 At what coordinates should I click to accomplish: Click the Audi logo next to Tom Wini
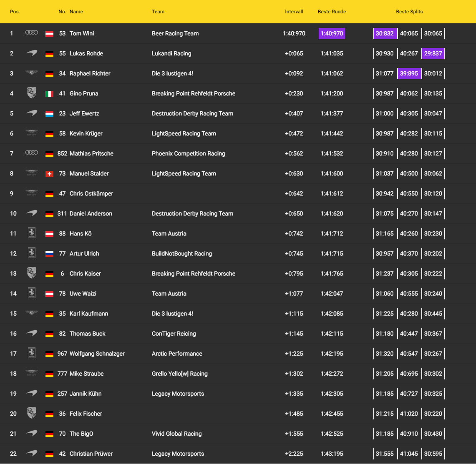coord(32,33)
